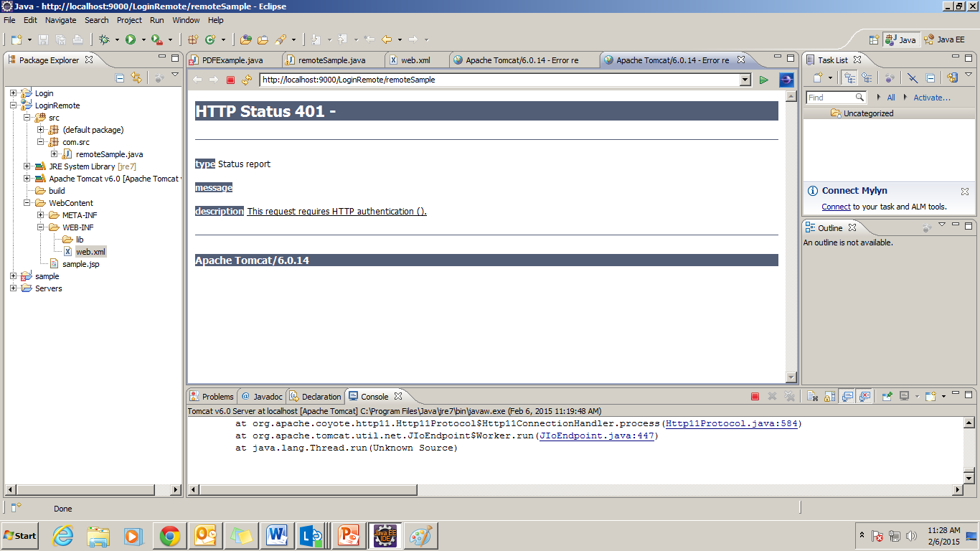Viewport: 980px width, 551px height.
Task: Click the Synchronize Changed icon in Task List
Action: [x=952, y=77]
